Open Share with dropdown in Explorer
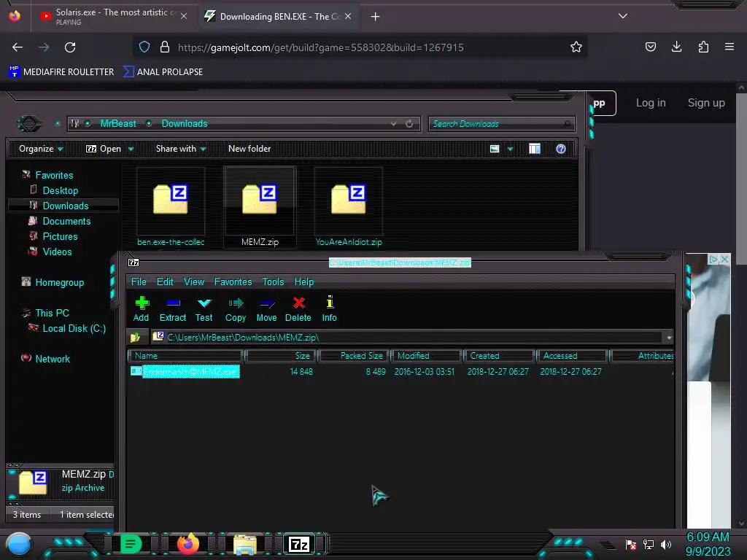 coord(181,149)
